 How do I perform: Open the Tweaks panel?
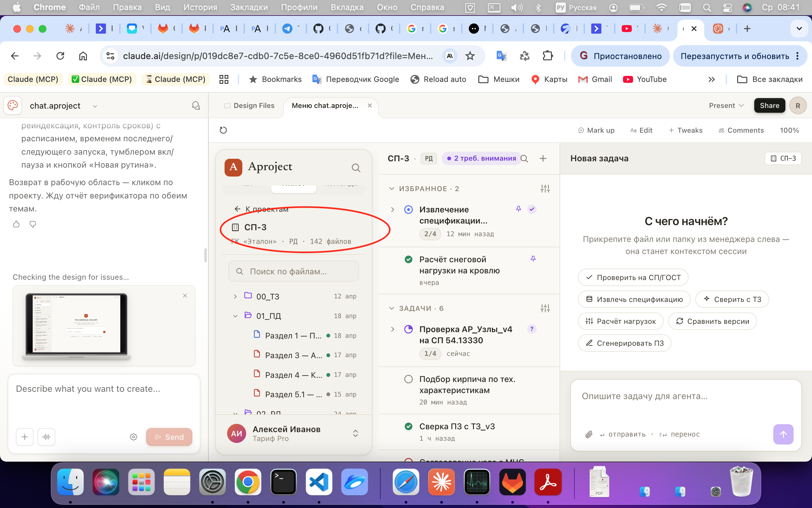tap(685, 130)
